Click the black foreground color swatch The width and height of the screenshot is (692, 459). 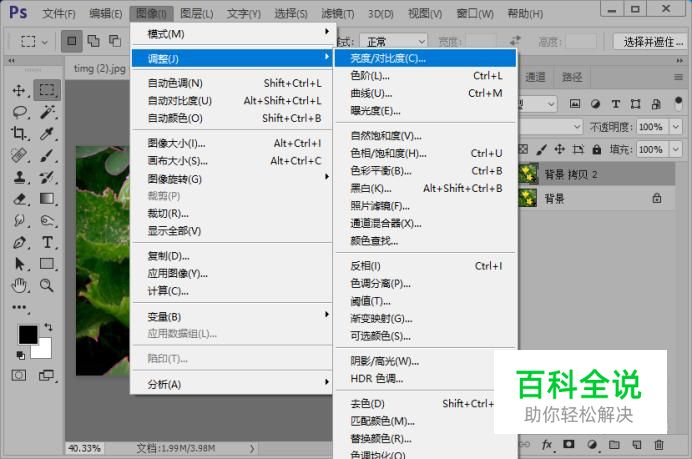tap(27, 335)
